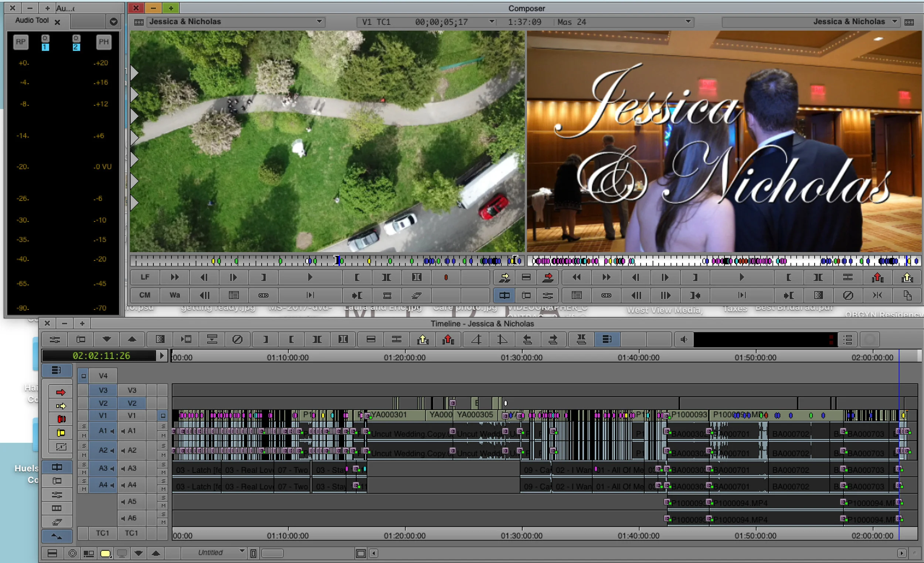The width and height of the screenshot is (924, 563).
Task: Click the CM button under source monitor
Action: click(x=145, y=296)
